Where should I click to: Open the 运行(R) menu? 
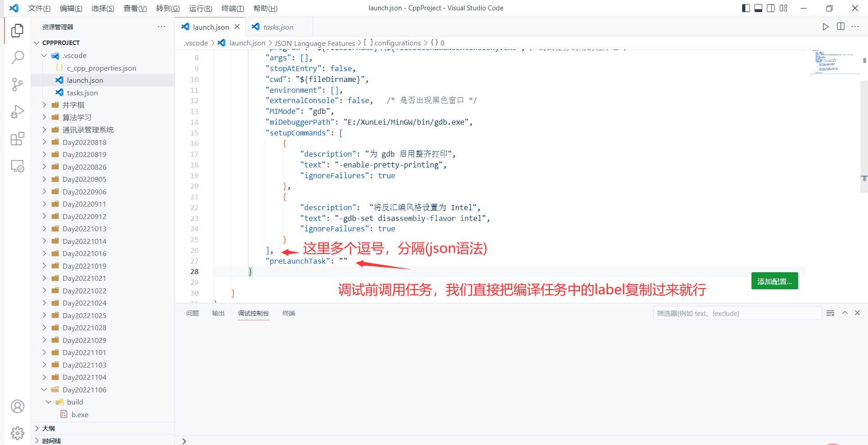(200, 8)
